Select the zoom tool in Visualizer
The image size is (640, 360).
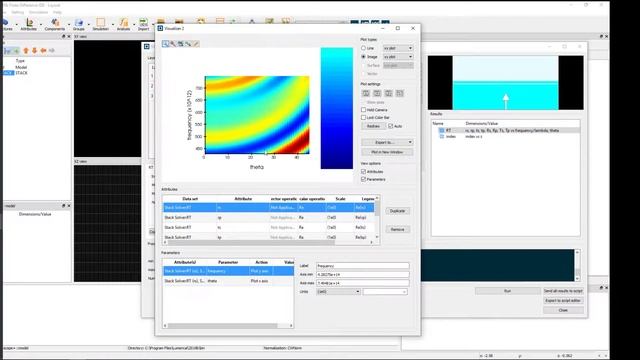pos(165,44)
